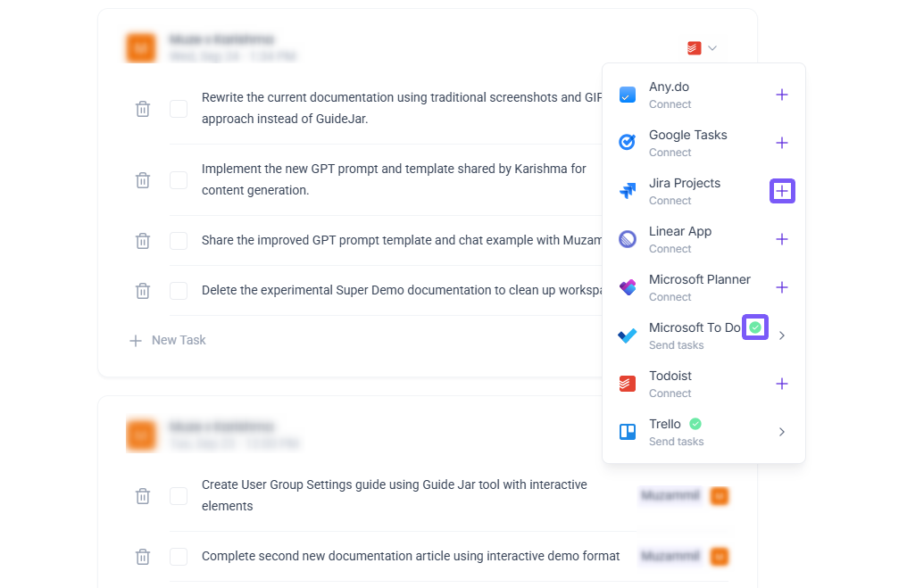
Task: Mark 'Create User Group Settings guide' task complete
Action: [x=179, y=496]
